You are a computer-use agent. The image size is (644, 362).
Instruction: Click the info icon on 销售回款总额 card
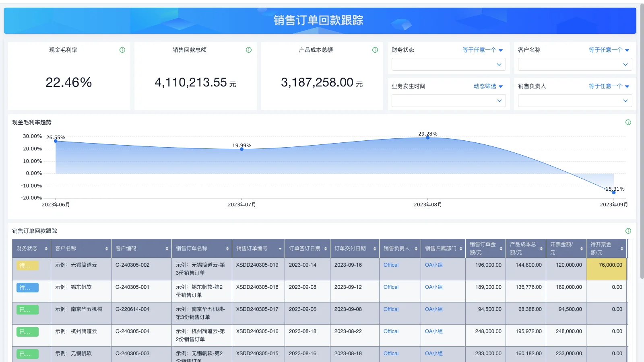pyautogui.click(x=248, y=50)
